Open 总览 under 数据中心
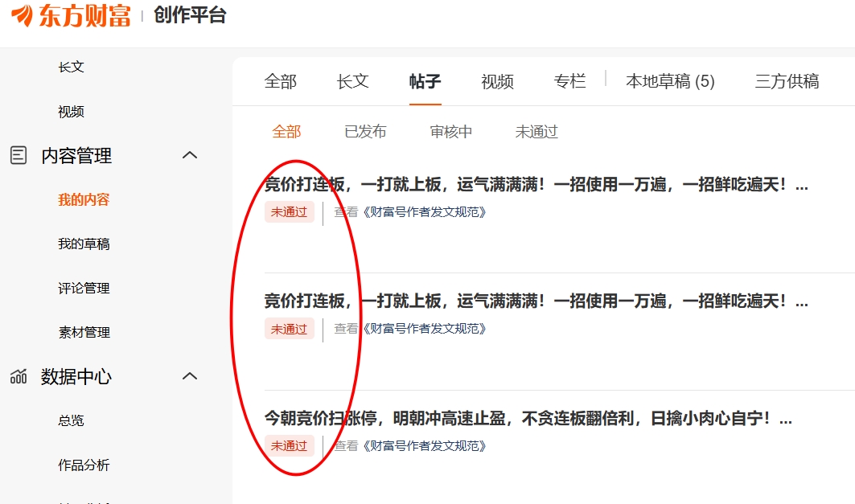855x504 pixels. [71, 420]
